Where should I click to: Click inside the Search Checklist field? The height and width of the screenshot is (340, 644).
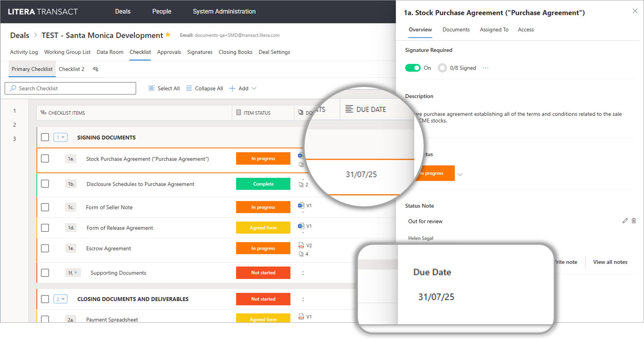pos(70,89)
